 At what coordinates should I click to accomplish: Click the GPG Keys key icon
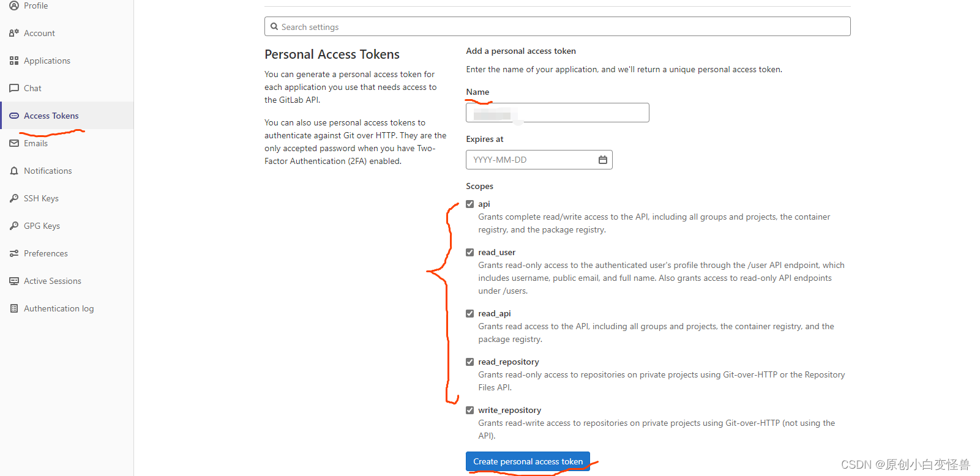click(14, 226)
